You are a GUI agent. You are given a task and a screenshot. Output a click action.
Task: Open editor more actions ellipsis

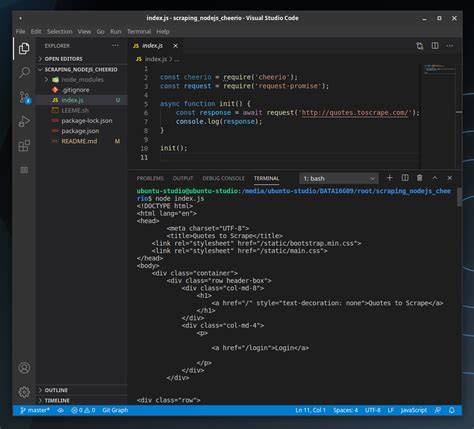click(450, 46)
